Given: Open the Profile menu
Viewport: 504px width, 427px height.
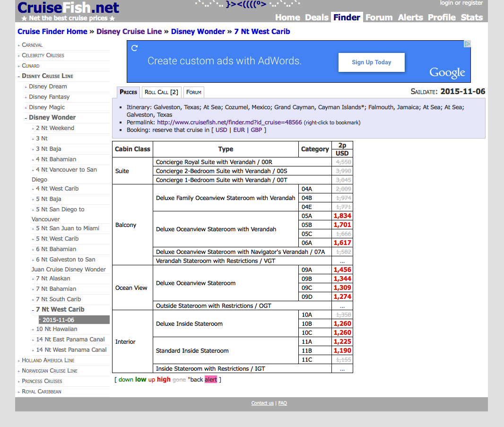Looking at the screenshot, I should (x=442, y=17).
